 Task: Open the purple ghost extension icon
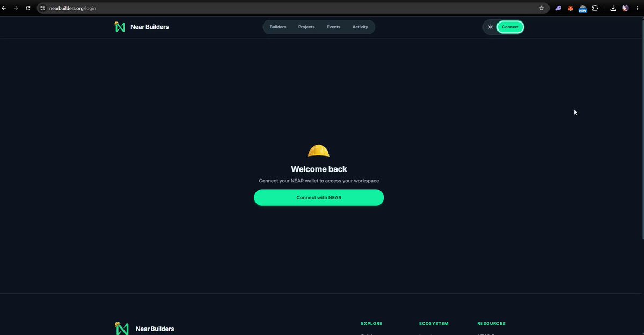pos(559,8)
